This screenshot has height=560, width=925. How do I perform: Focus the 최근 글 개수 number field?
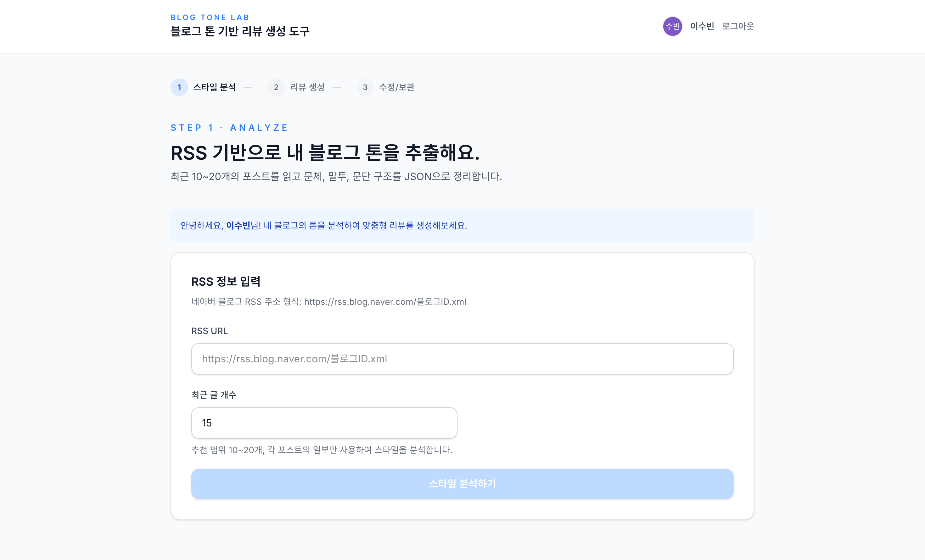pos(324,423)
